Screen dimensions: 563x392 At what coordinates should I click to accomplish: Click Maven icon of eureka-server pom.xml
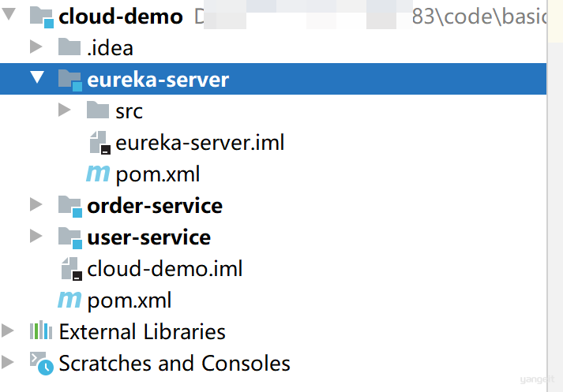tap(98, 173)
